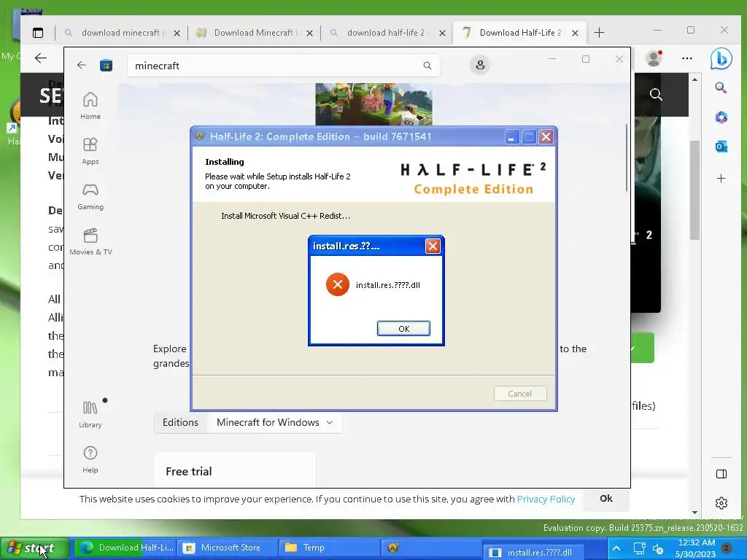Switch to Download Half-Li... Edge taskbar item

coord(126,548)
